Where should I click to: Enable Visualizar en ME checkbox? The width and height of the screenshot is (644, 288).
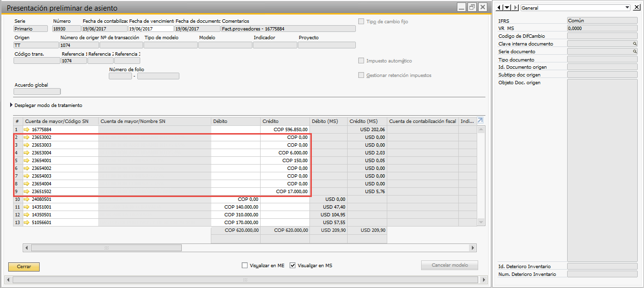pos(245,265)
